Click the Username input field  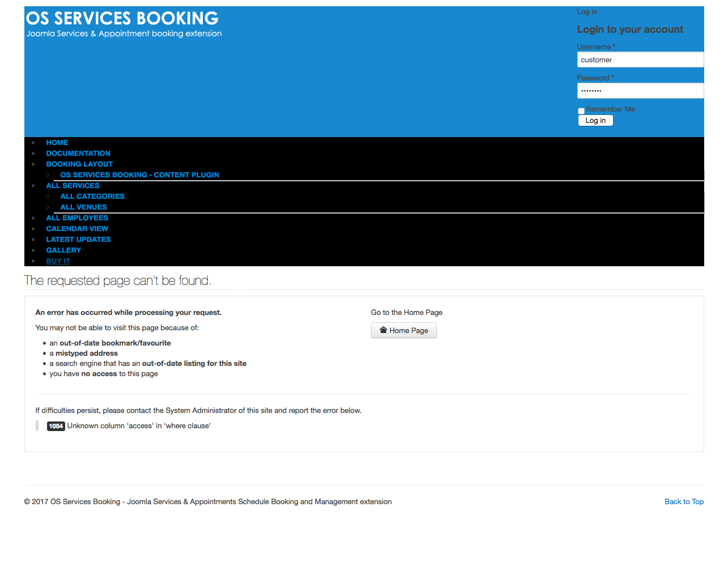(x=640, y=59)
